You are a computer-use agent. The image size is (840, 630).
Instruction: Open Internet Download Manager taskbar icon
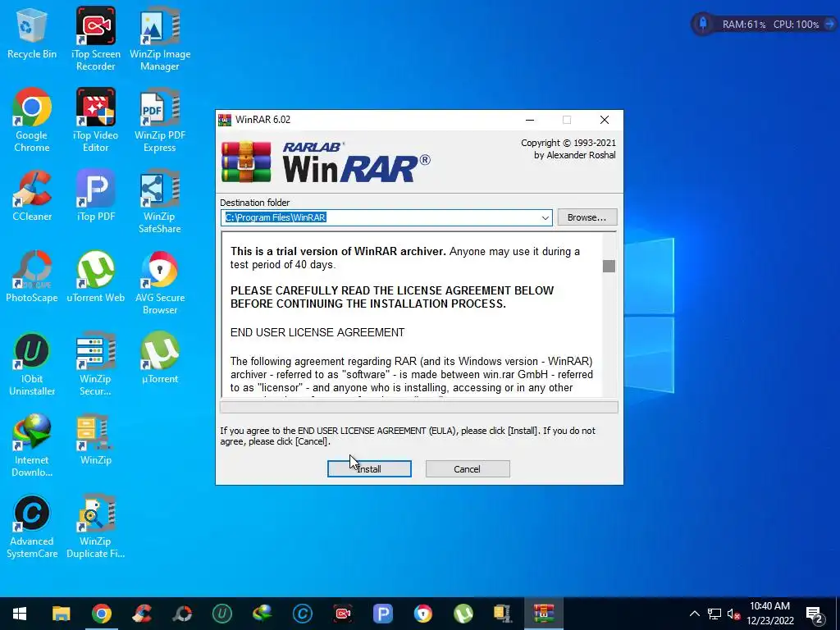262,614
